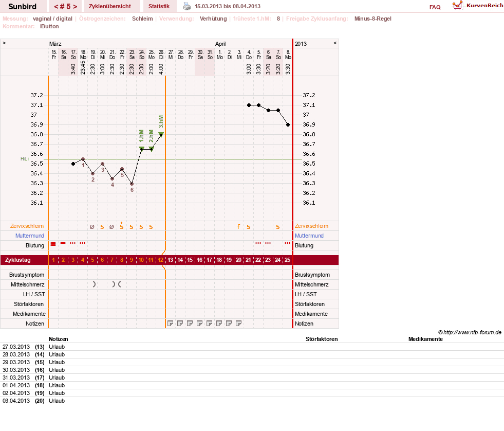Click the Verhütung usage value

coord(213,19)
